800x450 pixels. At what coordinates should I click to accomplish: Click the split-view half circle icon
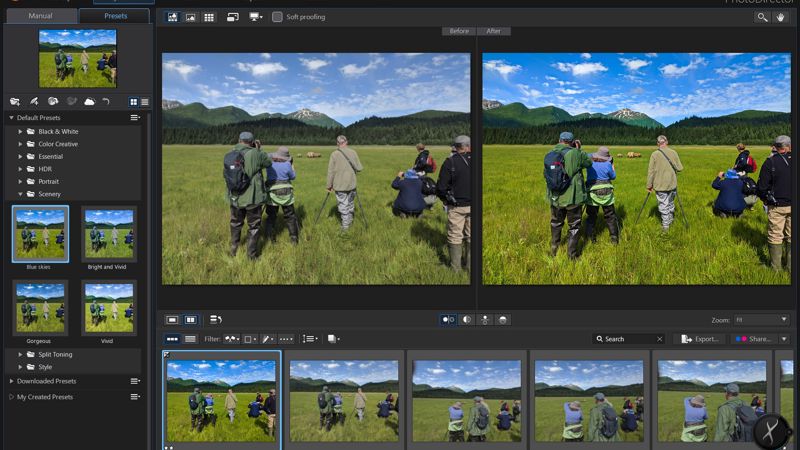[466, 319]
